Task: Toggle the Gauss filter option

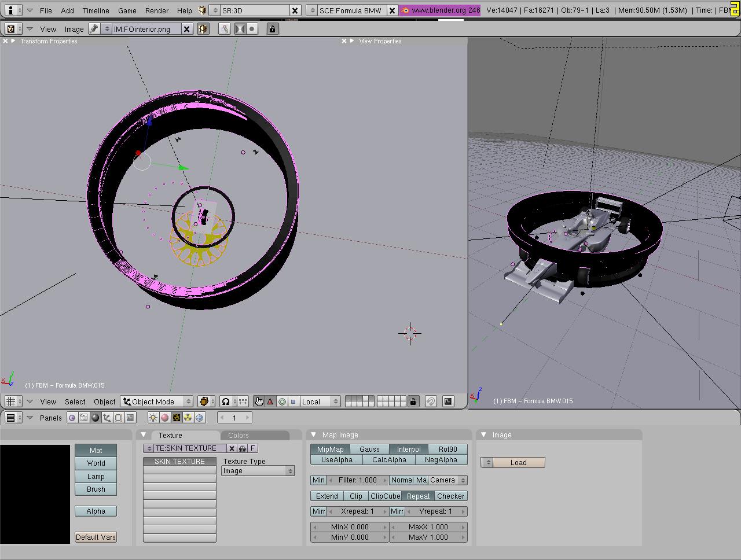Action: 369,450
